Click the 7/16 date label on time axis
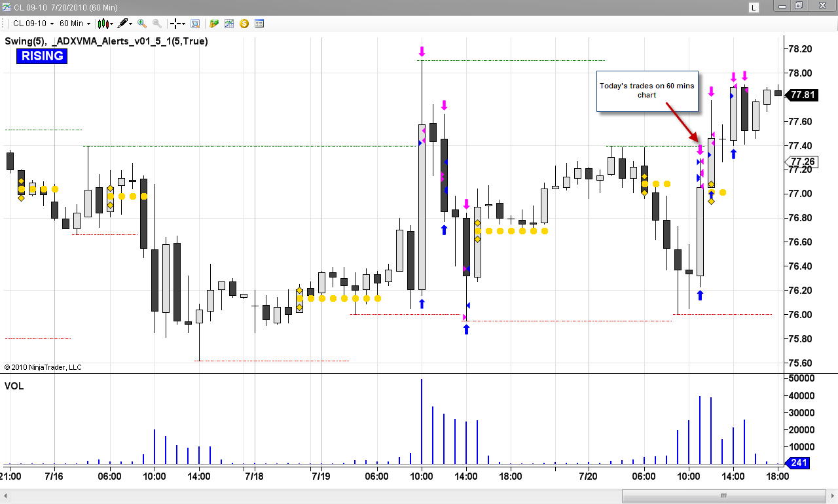 pos(54,476)
